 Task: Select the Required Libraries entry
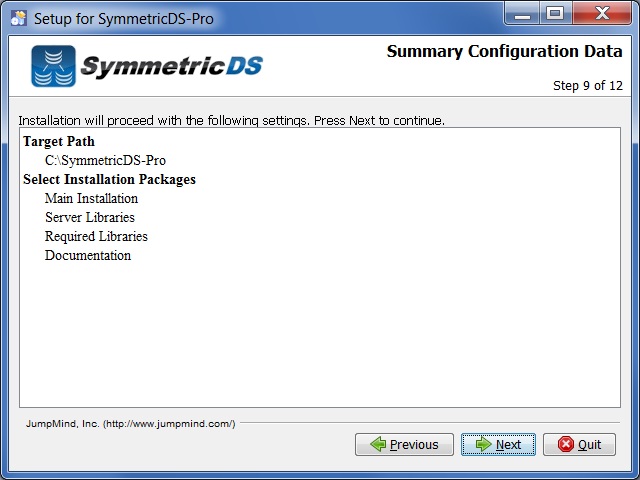click(96, 236)
